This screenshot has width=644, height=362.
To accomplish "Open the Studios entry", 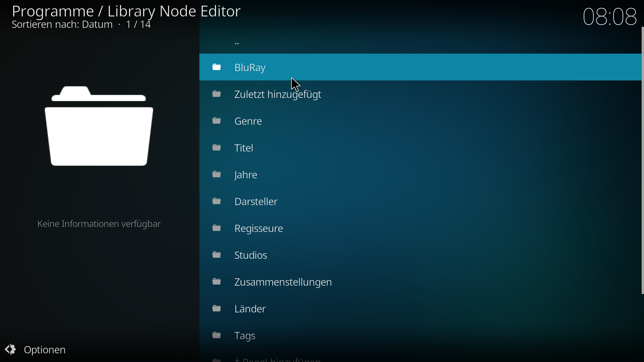I will pos(421,255).
